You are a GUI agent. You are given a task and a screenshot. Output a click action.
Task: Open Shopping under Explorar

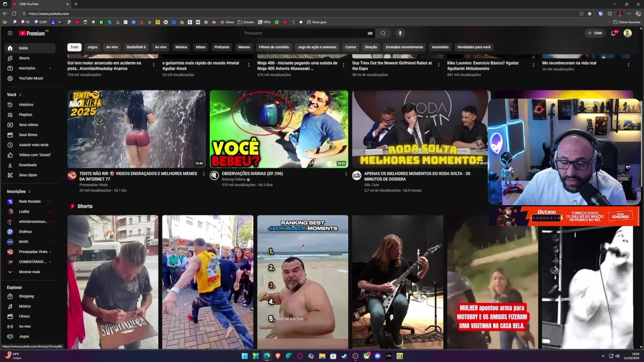pos(30,296)
